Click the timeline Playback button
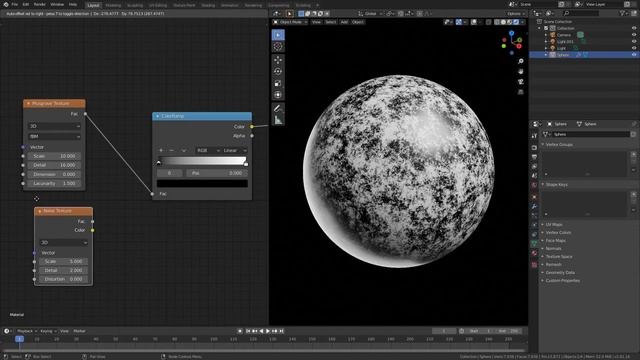This screenshot has height=360, width=640. 26,331
